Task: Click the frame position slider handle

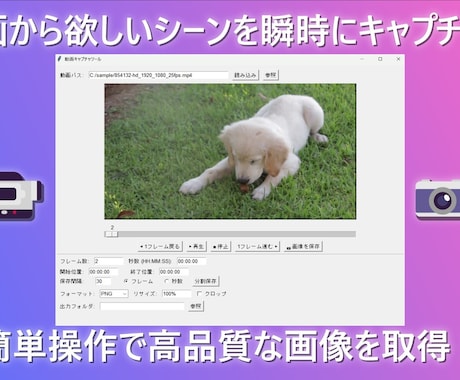Action: [x=111, y=234]
